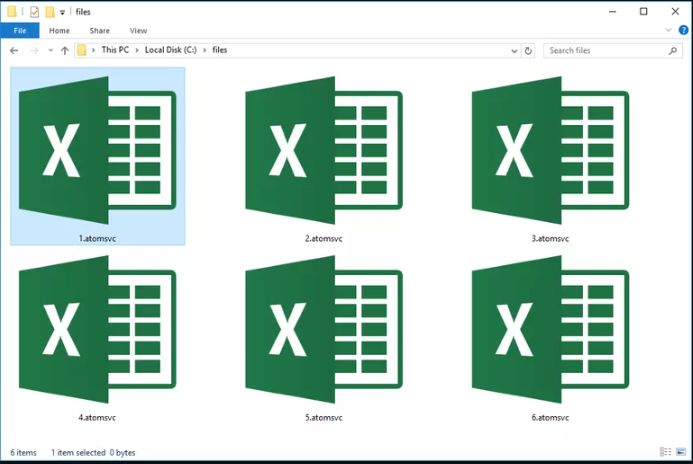This screenshot has width=693, height=464.
Task: Refresh the files folder
Action: 528,51
